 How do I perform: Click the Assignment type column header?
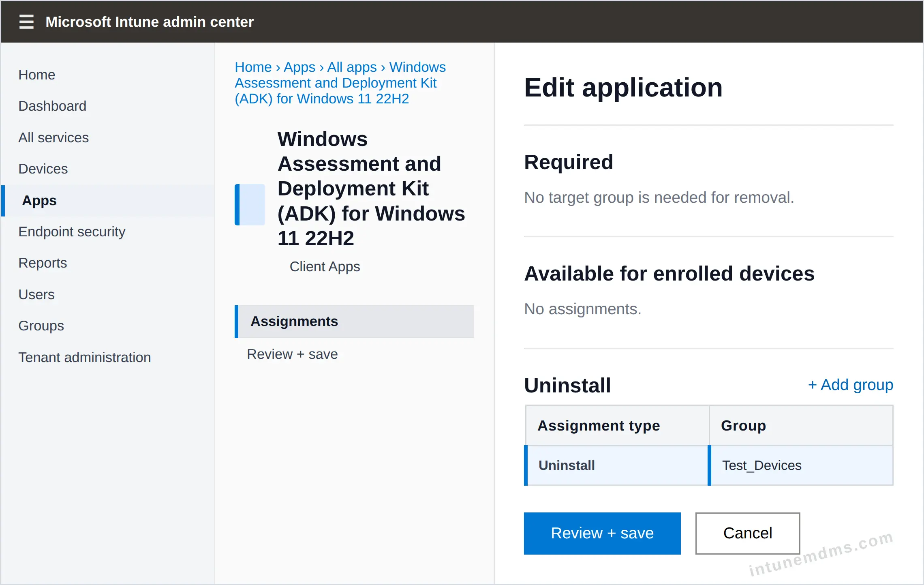pos(617,426)
